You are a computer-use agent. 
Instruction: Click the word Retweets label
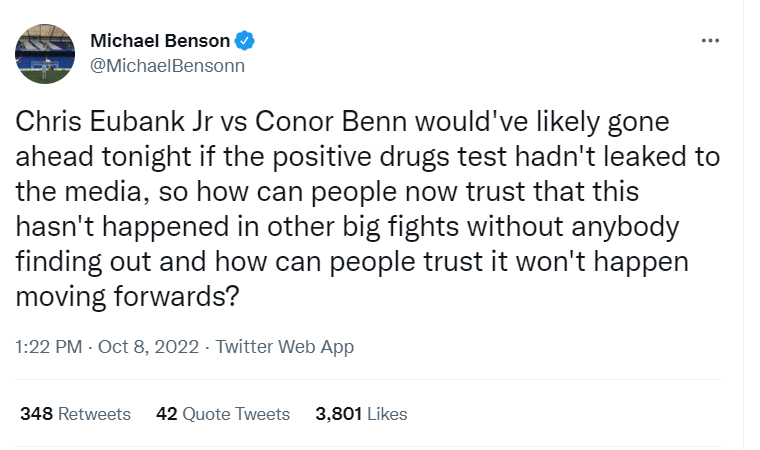[x=95, y=414]
